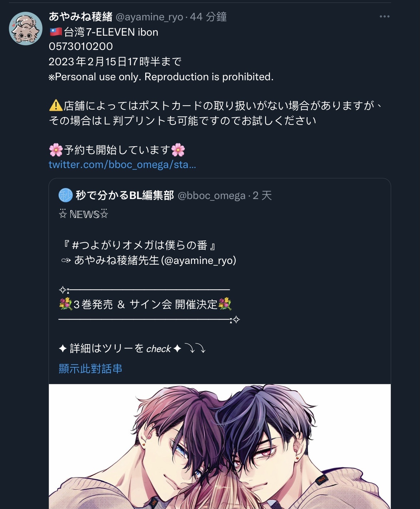Viewport: 420px width, 509px height.
Task: Click the #つよがりオメガは僕らの番 hashtag
Action: pos(140,245)
